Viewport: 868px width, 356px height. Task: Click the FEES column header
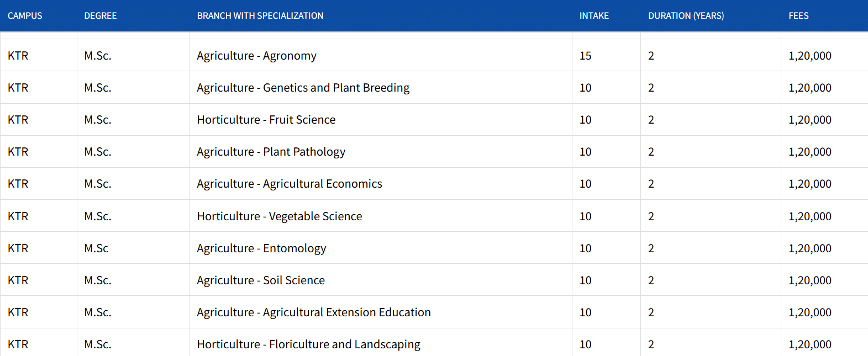798,16
